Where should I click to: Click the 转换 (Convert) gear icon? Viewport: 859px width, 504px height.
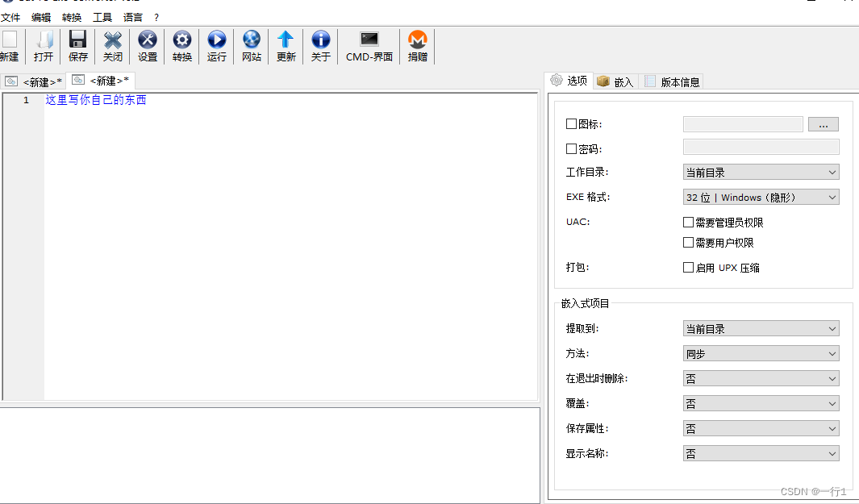181,40
